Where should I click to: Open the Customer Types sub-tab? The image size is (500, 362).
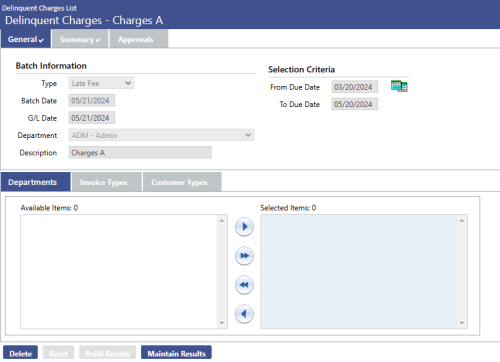(182, 182)
